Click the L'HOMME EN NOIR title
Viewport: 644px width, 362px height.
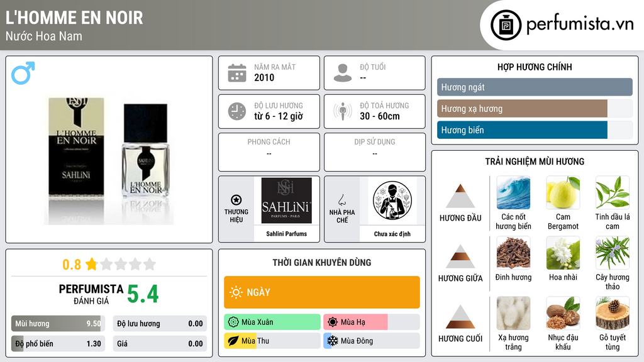coord(74,18)
